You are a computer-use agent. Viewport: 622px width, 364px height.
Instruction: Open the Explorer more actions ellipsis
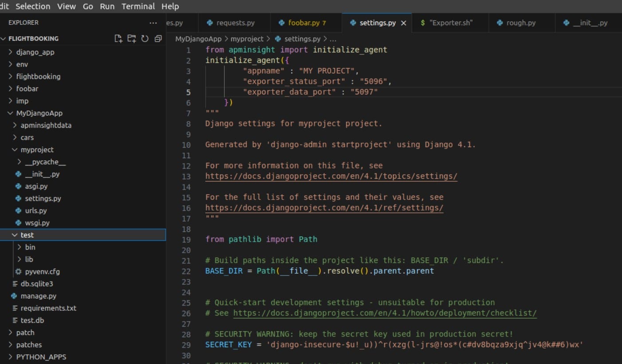tap(153, 23)
